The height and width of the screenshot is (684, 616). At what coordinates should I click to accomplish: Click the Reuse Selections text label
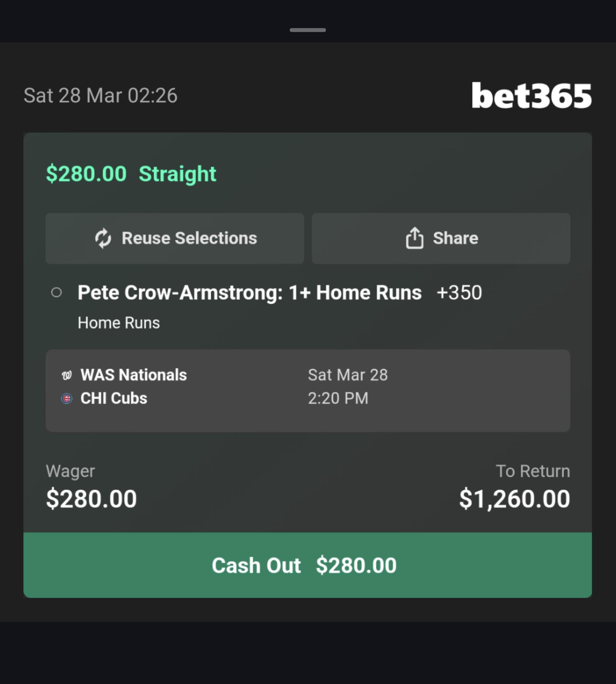pos(189,238)
